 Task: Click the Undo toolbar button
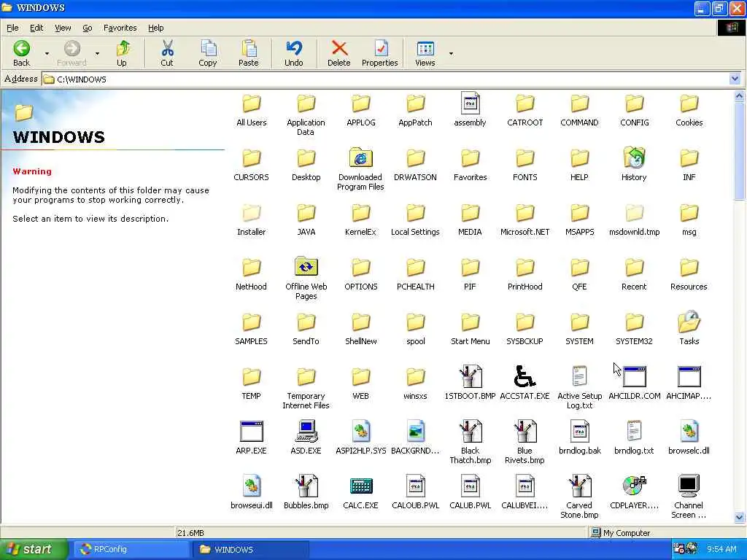[x=294, y=52]
